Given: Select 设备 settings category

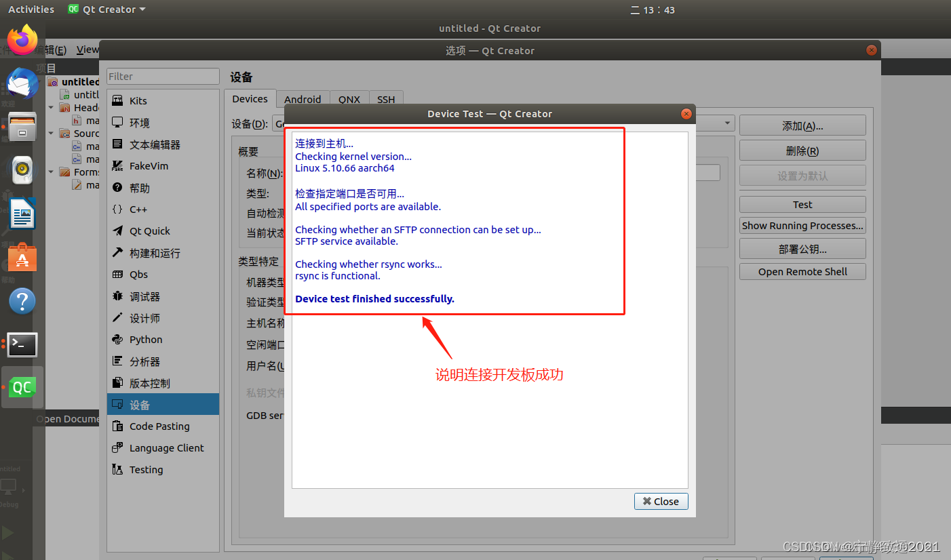Looking at the screenshot, I should [163, 405].
